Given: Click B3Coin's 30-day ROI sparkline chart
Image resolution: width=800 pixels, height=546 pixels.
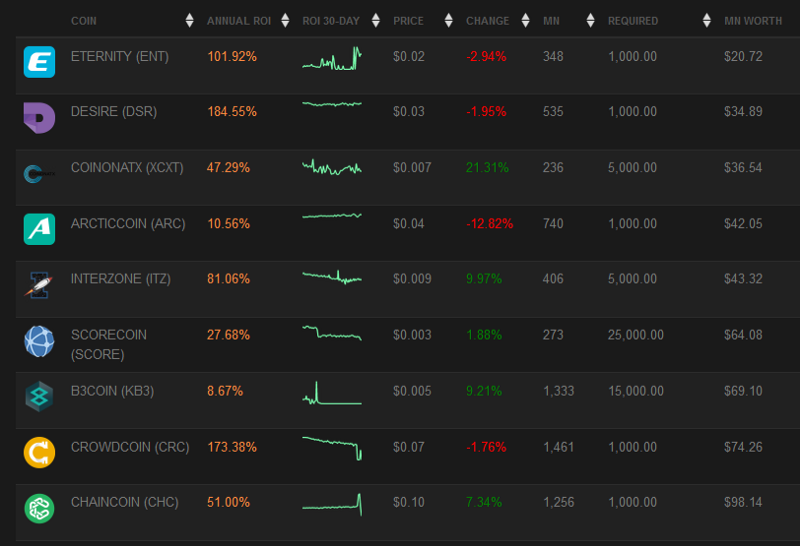Looking at the screenshot, I should pos(332,394).
